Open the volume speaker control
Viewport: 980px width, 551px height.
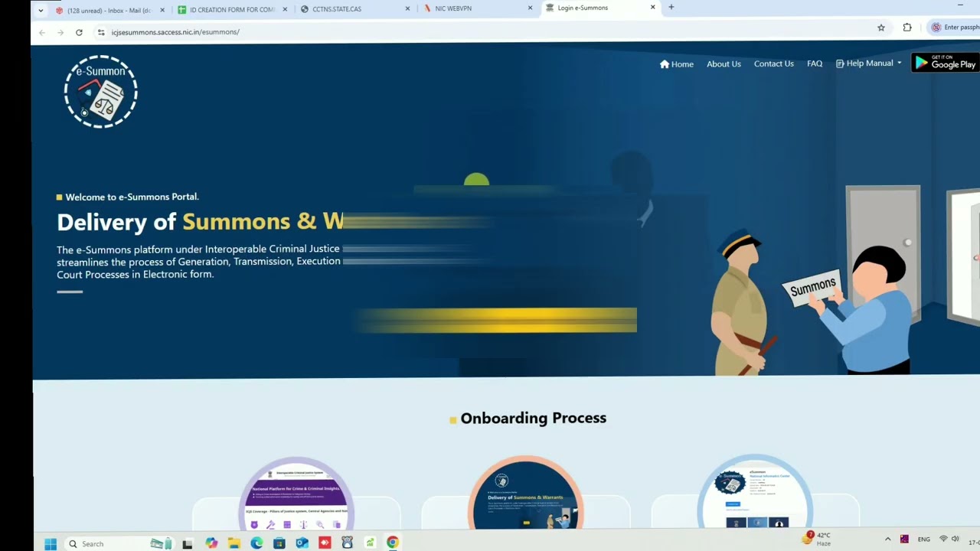(x=955, y=539)
